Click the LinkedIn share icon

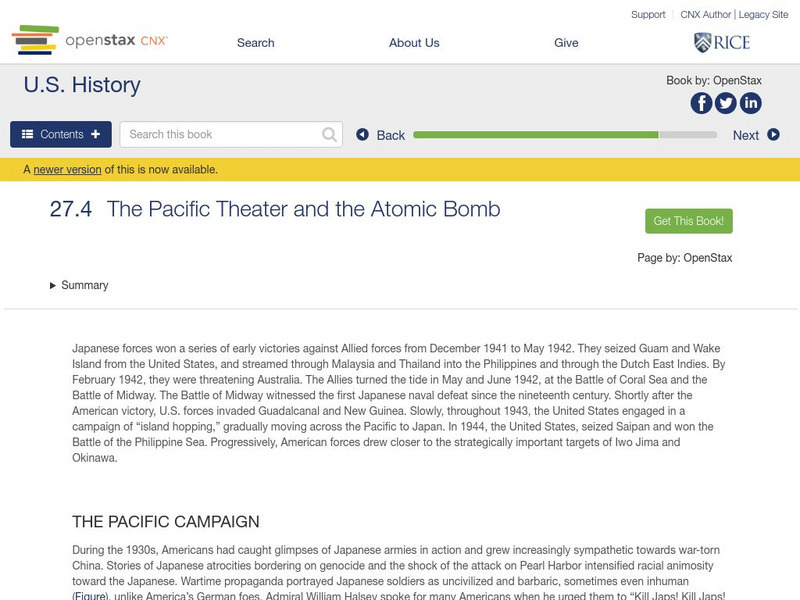[x=750, y=103]
